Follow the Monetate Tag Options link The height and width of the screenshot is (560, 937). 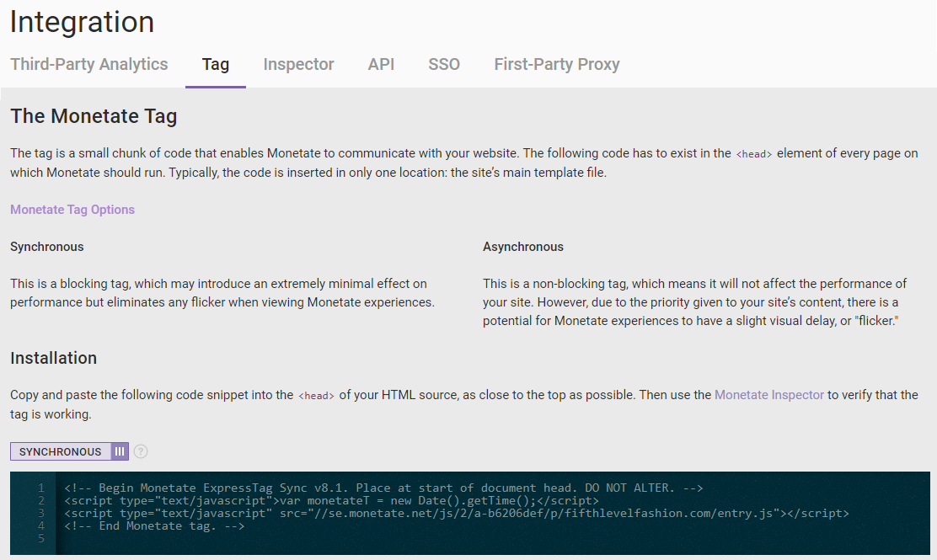[72, 210]
